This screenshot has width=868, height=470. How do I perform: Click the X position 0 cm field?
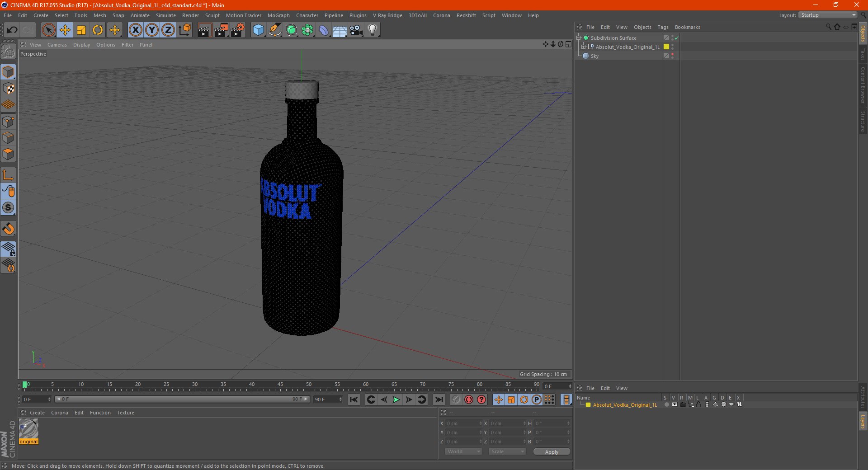(x=463, y=423)
